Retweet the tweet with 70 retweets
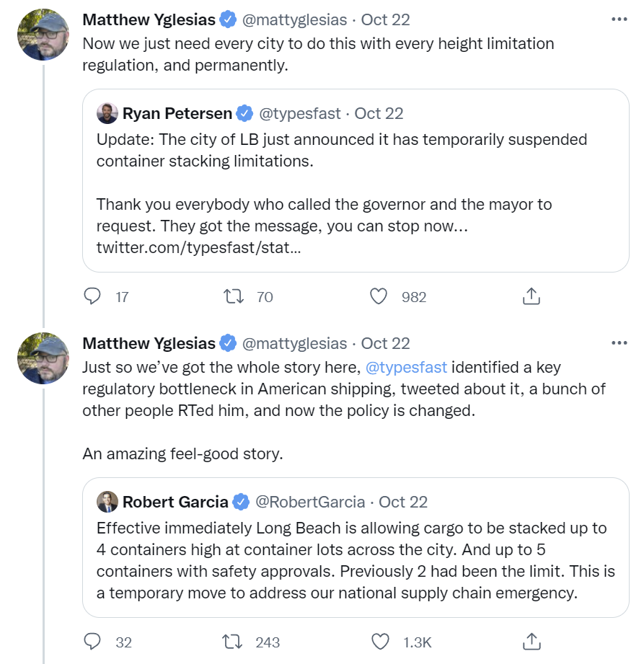 coord(234,296)
